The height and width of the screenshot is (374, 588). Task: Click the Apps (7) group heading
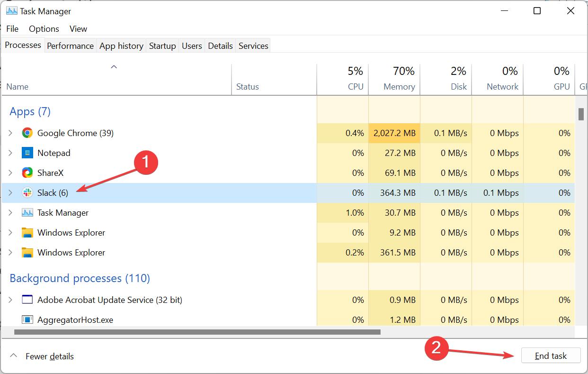coord(30,111)
